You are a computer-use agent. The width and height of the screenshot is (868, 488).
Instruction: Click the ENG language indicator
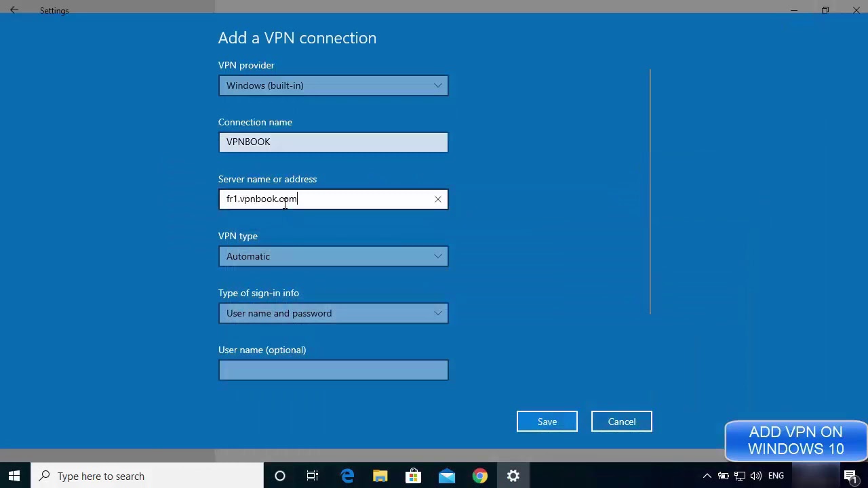(x=776, y=476)
